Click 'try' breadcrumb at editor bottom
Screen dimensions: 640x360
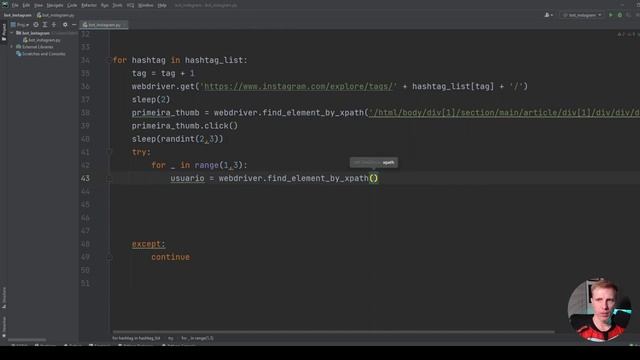tap(171, 338)
